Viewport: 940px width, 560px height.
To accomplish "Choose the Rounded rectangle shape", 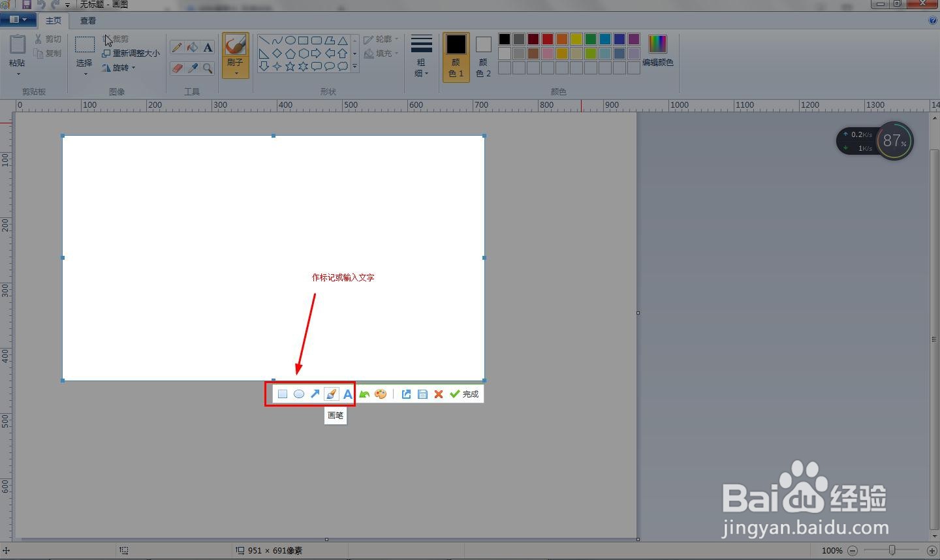I will 316,40.
